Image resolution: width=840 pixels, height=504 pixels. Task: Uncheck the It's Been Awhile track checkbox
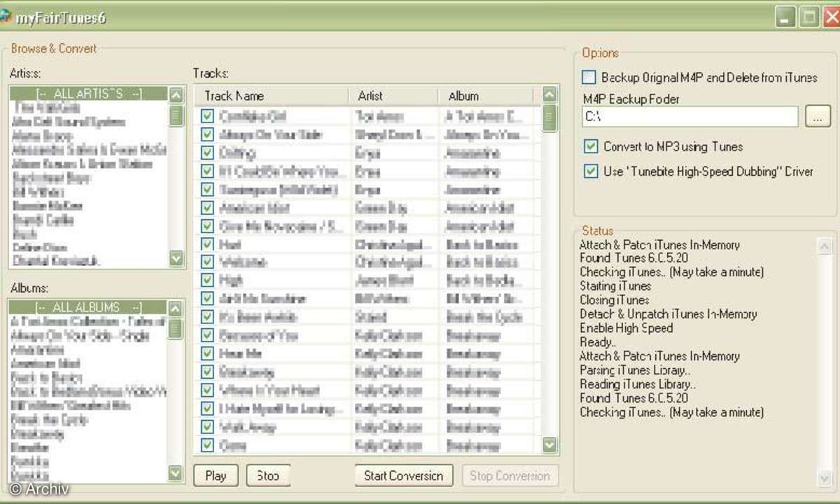[207, 317]
